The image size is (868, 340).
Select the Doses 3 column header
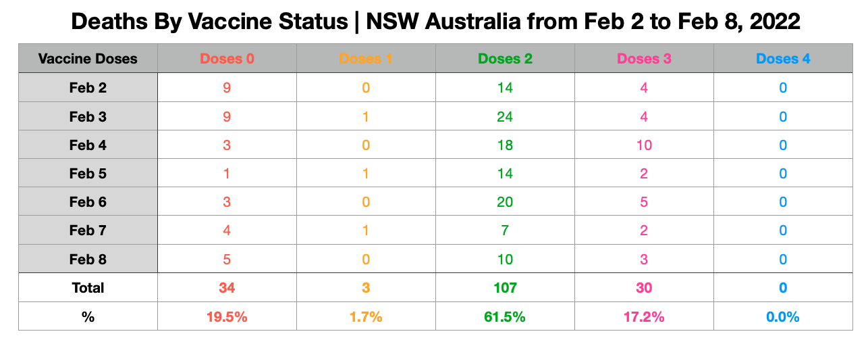(644, 59)
